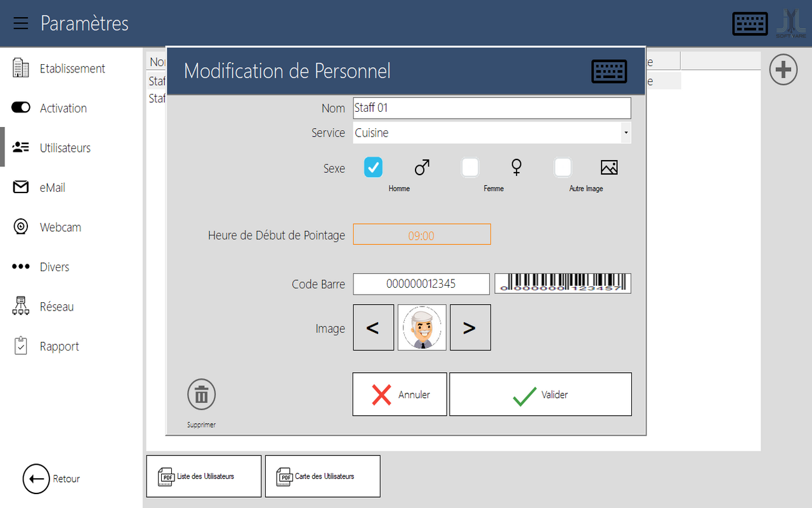This screenshot has height=508, width=812.
Task: Export the Carte des Utilisateurs PDF
Action: [x=322, y=476]
